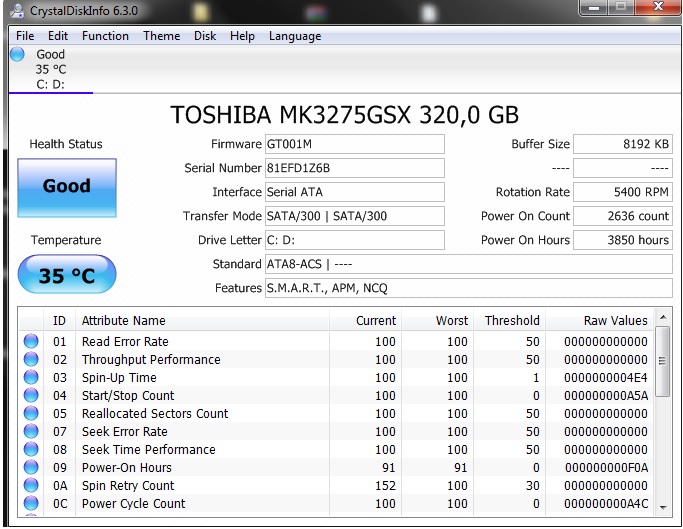Open the Function menu

click(105, 36)
